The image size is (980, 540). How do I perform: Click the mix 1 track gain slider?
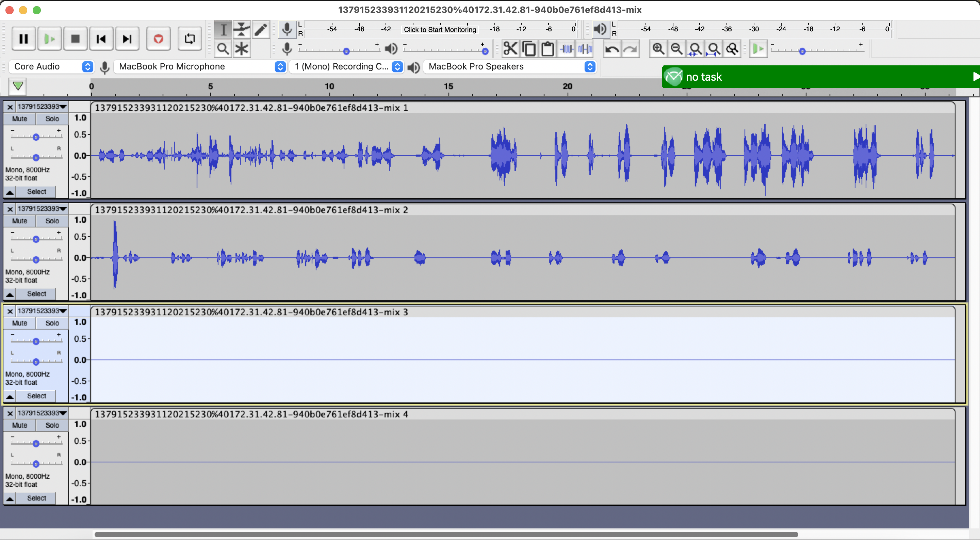pyautogui.click(x=36, y=137)
